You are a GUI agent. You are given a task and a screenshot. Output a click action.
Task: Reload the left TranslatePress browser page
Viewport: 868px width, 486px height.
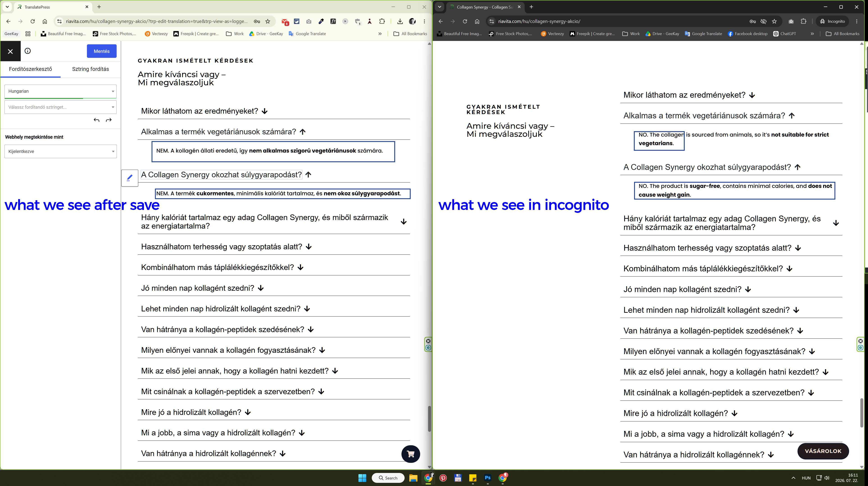tap(32, 21)
